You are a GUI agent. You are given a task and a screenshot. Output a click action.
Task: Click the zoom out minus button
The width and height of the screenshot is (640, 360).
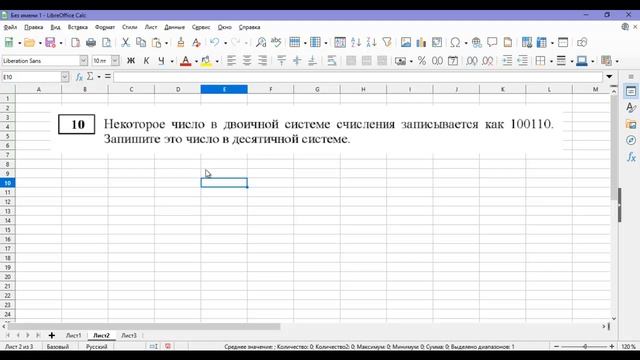pyautogui.click(x=556, y=347)
